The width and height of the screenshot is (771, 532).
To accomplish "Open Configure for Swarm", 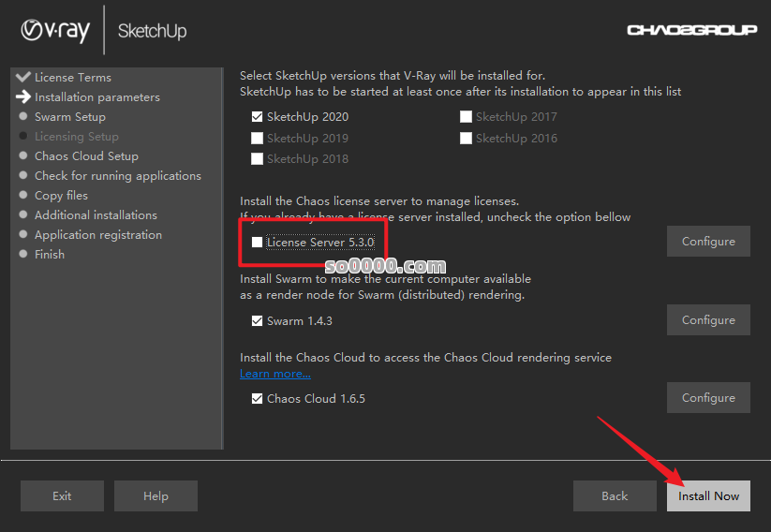I will click(x=708, y=320).
